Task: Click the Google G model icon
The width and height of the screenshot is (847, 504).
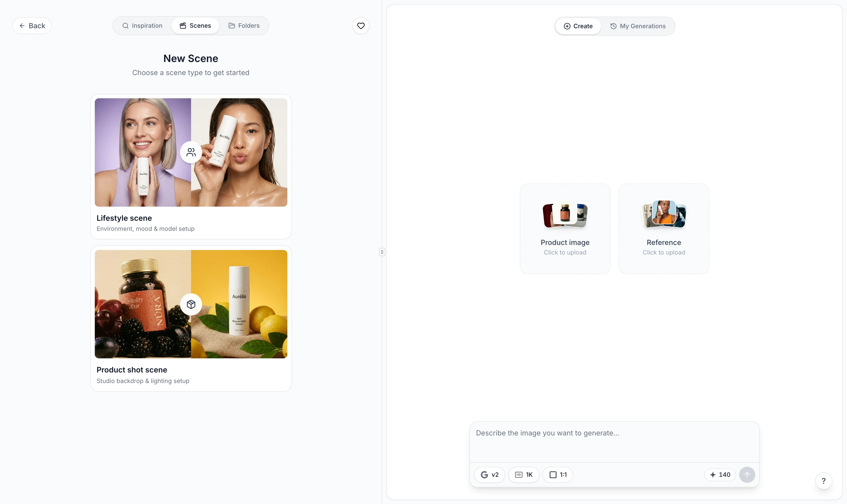Action: click(x=484, y=475)
